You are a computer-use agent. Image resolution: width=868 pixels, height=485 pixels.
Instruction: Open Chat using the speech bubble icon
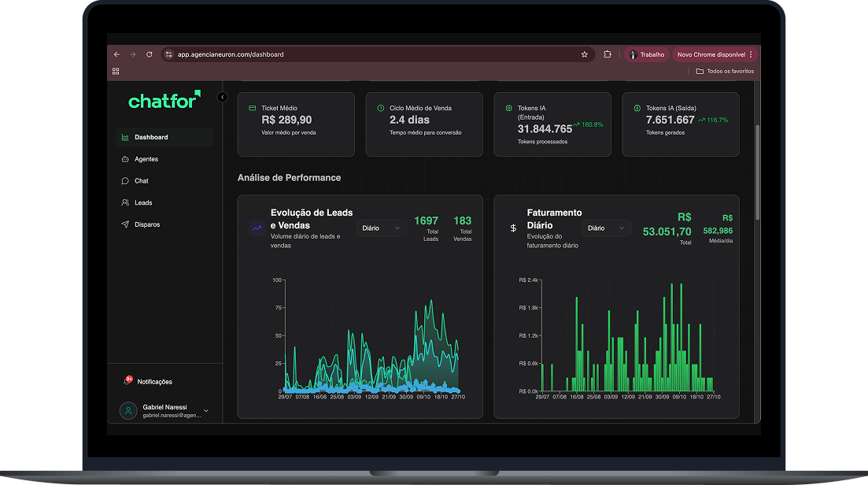(124, 180)
